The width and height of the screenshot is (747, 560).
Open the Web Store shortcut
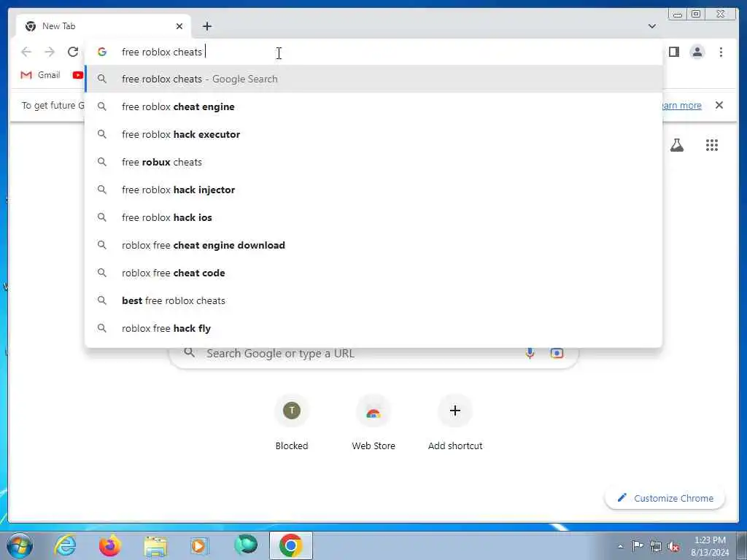tap(373, 423)
